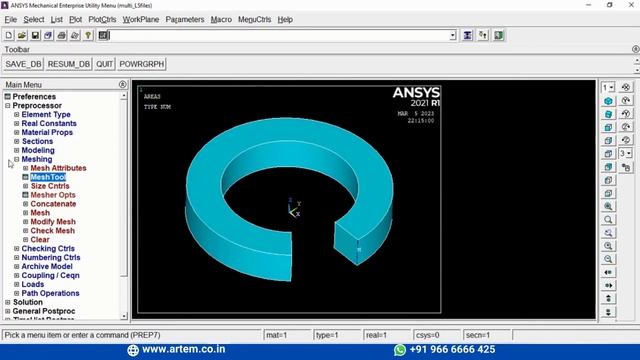The image size is (640, 360).
Task: Pan model up with arrow icon
Action: point(608,298)
